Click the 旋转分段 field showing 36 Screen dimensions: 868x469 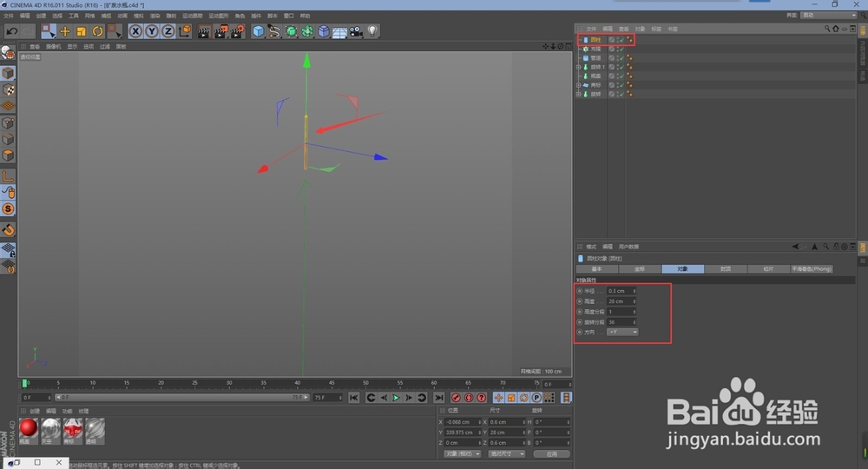pos(621,321)
